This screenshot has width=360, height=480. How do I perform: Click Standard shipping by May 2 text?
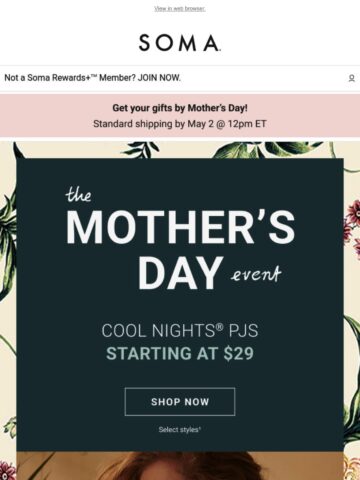pyautogui.click(x=180, y=124)
